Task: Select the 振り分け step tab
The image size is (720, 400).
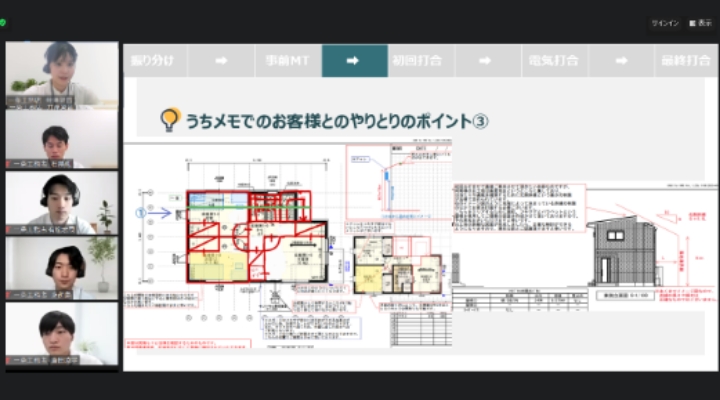Action: coord(153,61)
